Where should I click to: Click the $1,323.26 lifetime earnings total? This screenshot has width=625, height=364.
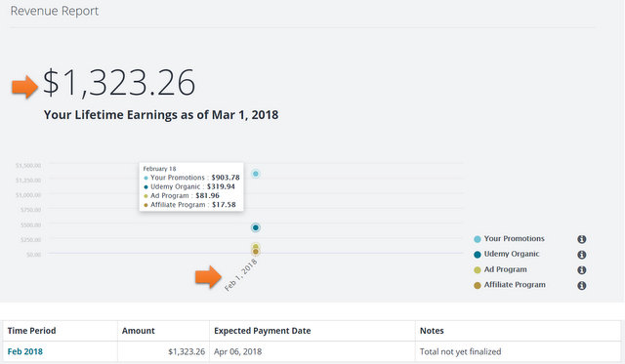[x=119, y=83]
